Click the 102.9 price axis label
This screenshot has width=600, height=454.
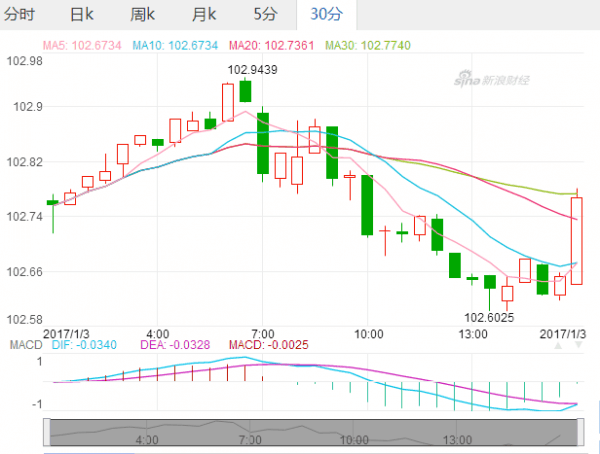click(x=28, y=106)
